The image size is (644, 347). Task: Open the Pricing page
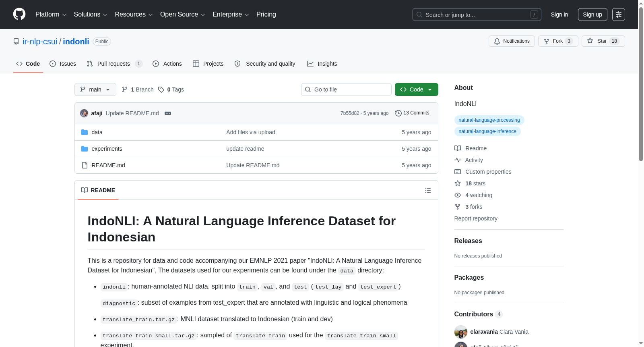pyautogui.click(x=266, y=15)
